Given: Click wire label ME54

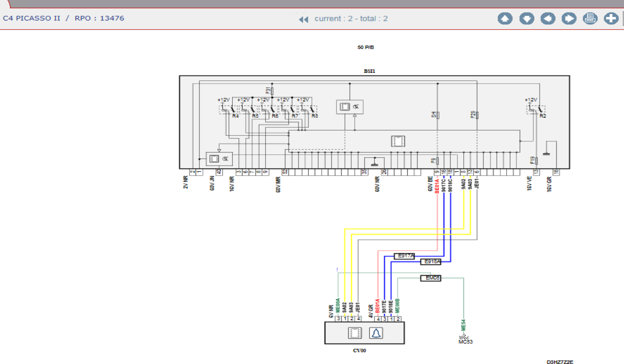Looking at the screenshot, I should (463, 325).
